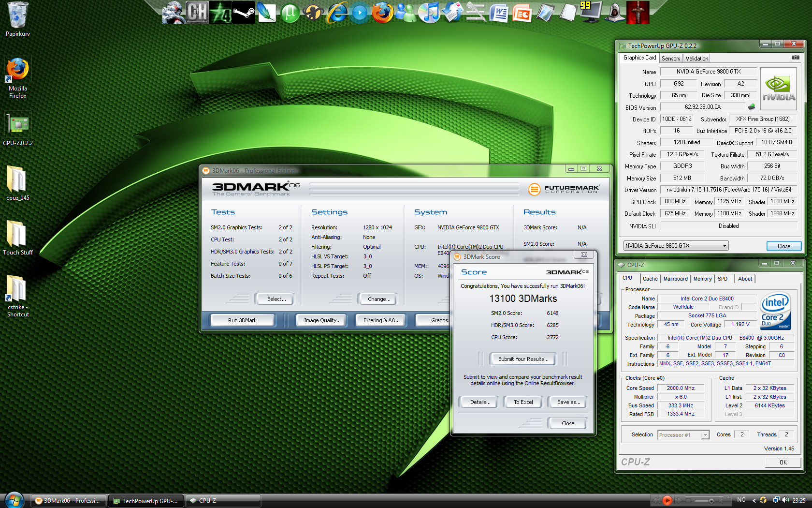Click network icon in system tray

[776, 500]
